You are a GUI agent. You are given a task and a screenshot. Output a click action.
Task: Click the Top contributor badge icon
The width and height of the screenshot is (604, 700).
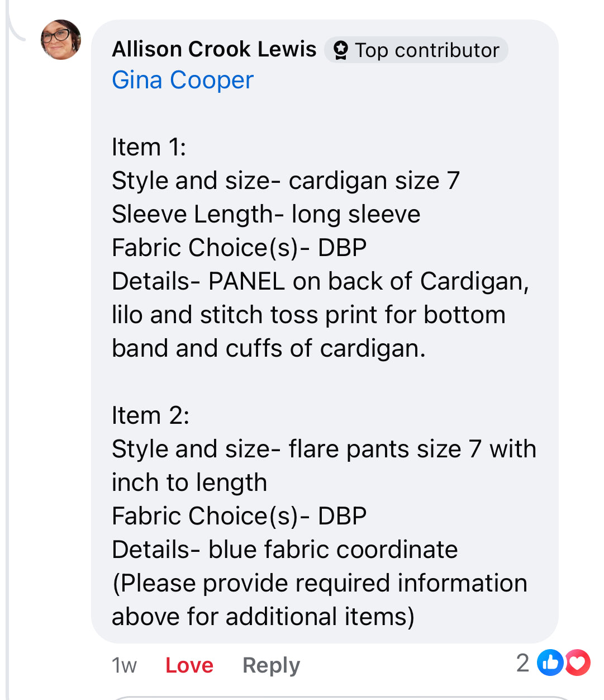[x=340, y=50]
